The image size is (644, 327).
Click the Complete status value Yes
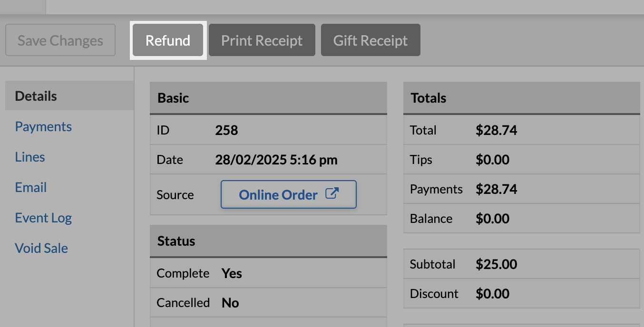coord(232,273)
